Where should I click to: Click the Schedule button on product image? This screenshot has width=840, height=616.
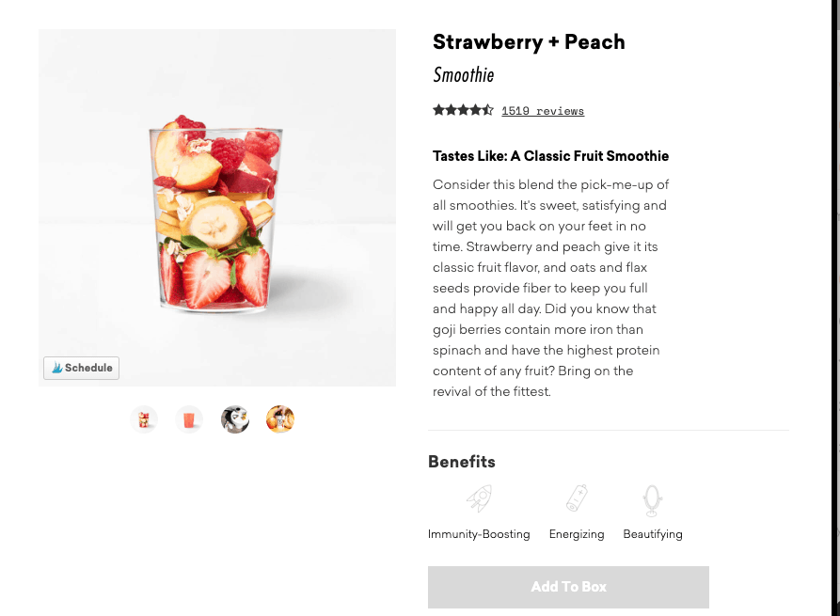pos(82,368)
